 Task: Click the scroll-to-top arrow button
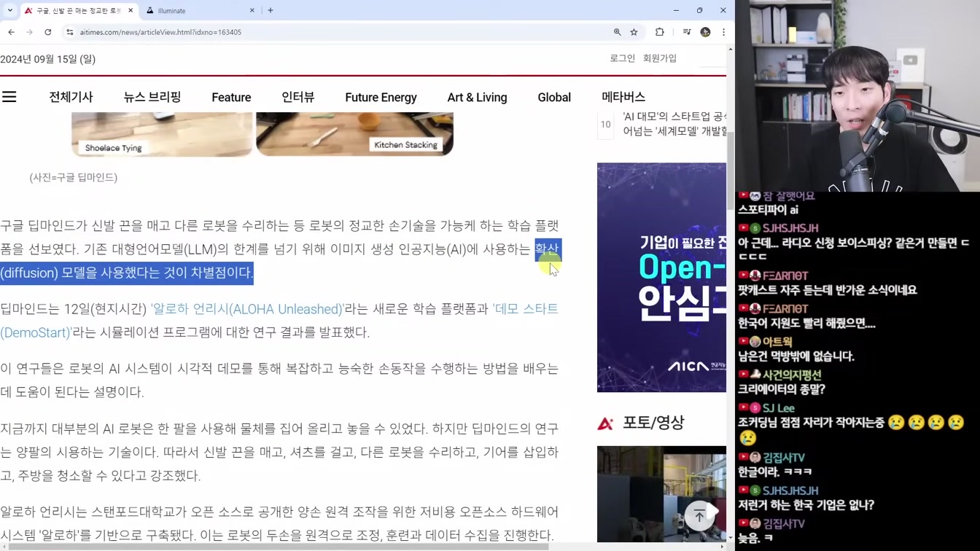tap(699, 515)
